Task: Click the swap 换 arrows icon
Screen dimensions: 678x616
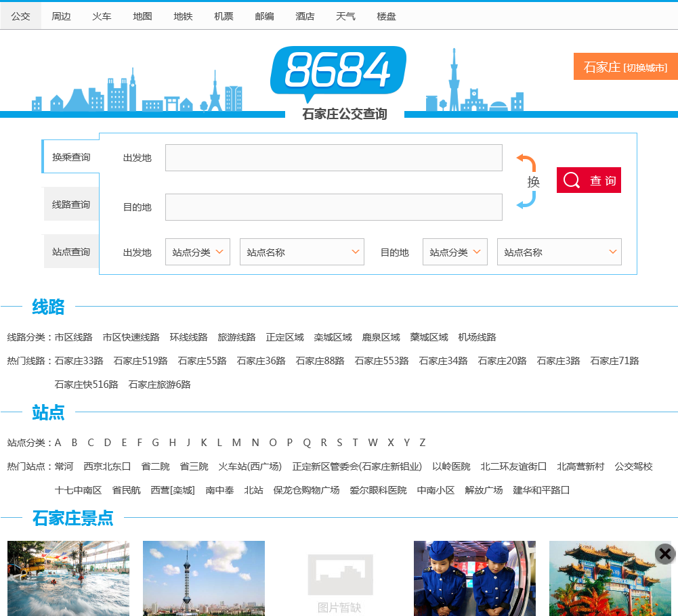Action: point(527,181)
